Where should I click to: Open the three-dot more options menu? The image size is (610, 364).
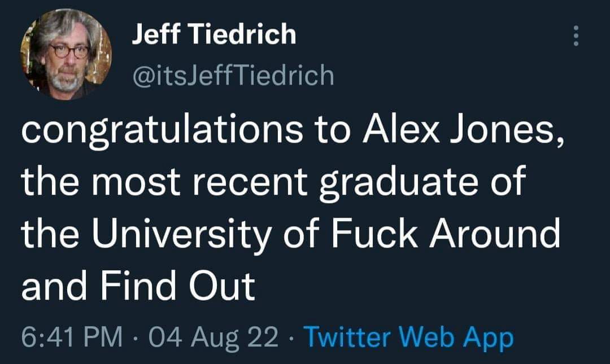576,36
